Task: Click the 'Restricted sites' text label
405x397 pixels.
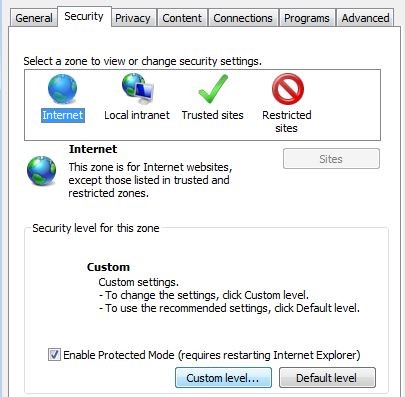Action: tap(287, 121)
